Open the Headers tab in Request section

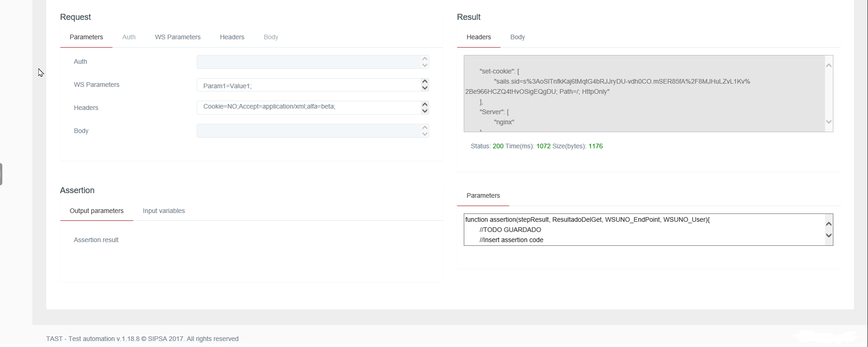pyautogui.click(x=232, y=37)
